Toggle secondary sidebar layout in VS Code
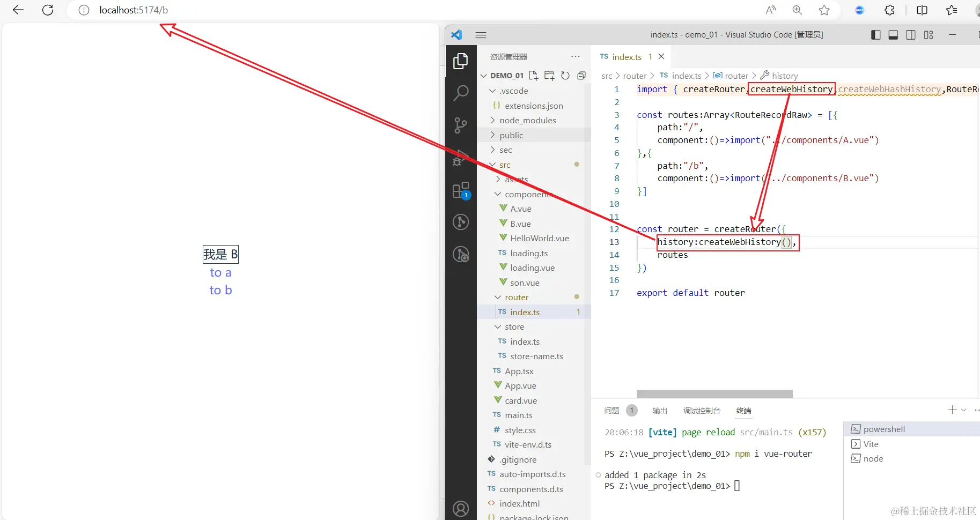980x520 pixels. 911,35
